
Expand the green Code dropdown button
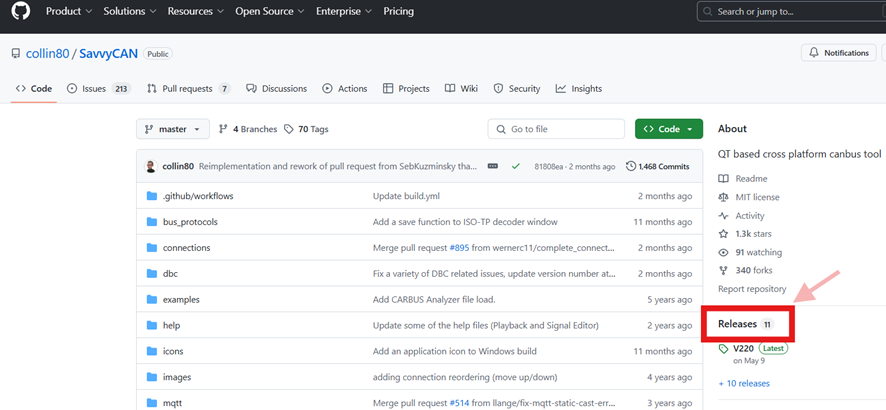click(669, 129)
